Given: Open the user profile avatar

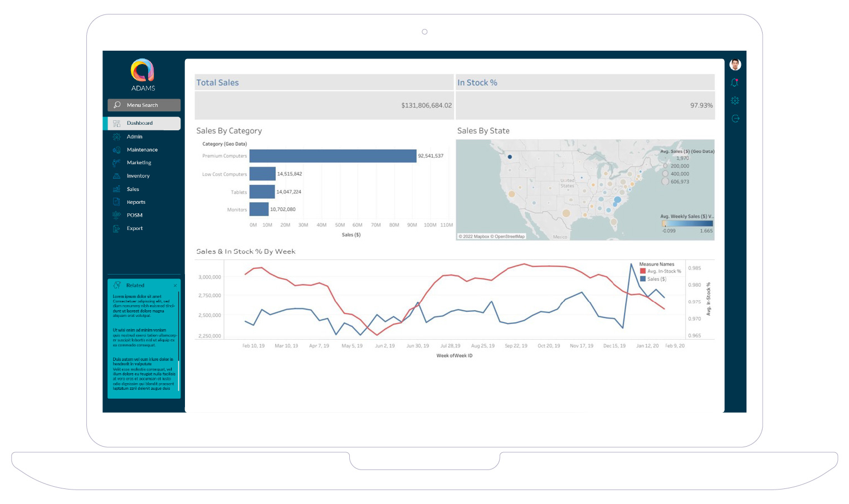Looking at the screenshot, I should (x=735, y=65).
